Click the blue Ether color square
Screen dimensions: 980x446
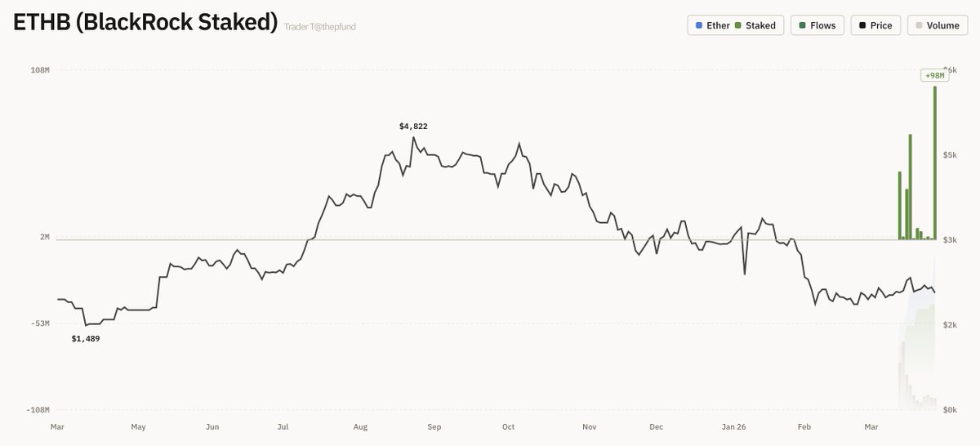click(701, 25)
